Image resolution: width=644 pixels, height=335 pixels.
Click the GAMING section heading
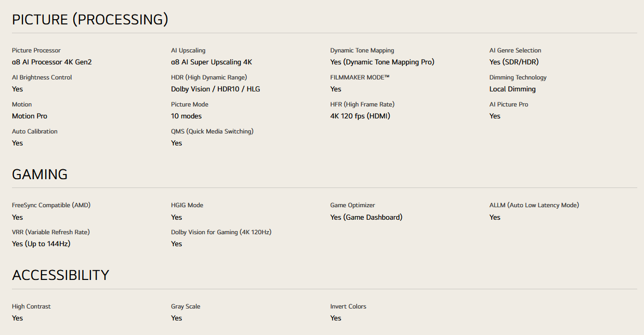coord(40,175)
